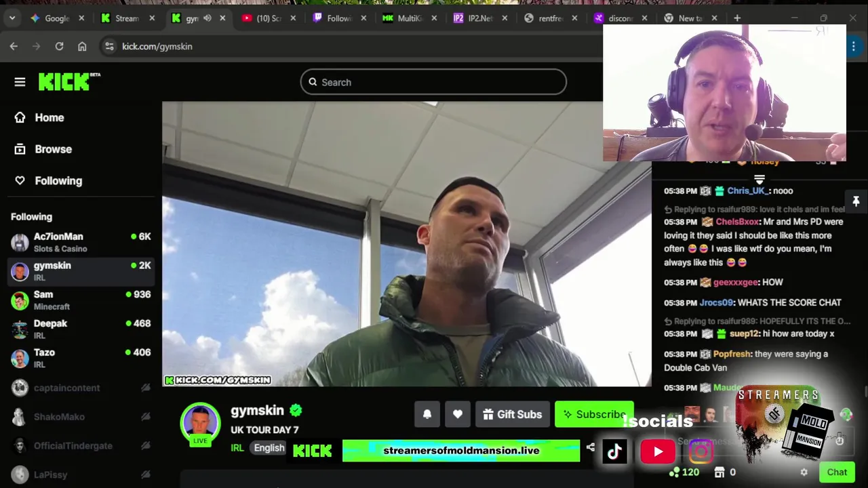Mute audio on the gymskin tab
868x488 pixels.
click(x=208, y=18)
